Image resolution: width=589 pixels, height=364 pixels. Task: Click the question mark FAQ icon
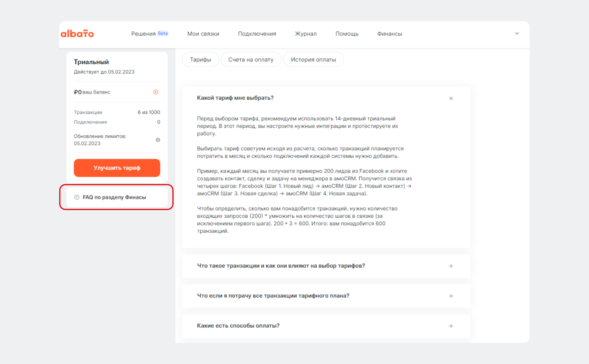click(x=77, y=197)
